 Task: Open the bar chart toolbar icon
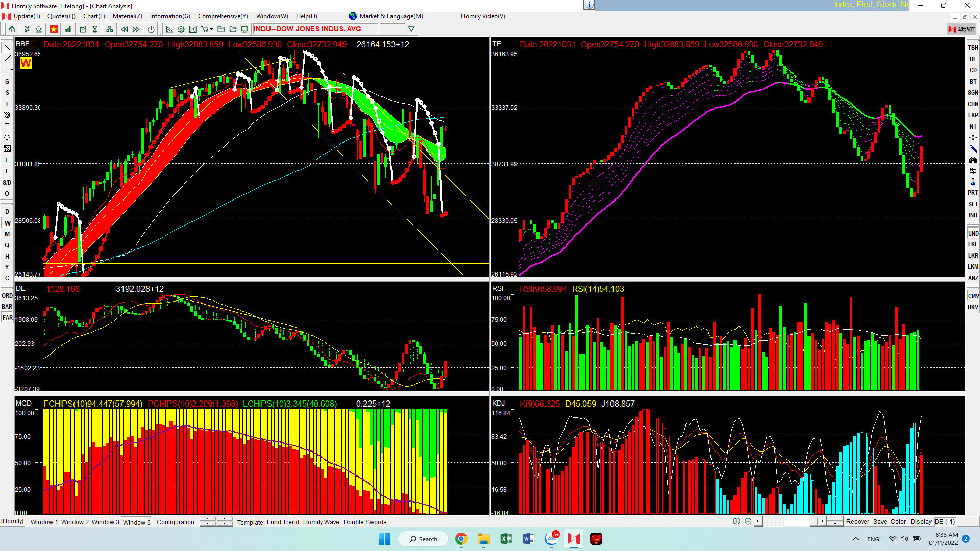(68, 29)
